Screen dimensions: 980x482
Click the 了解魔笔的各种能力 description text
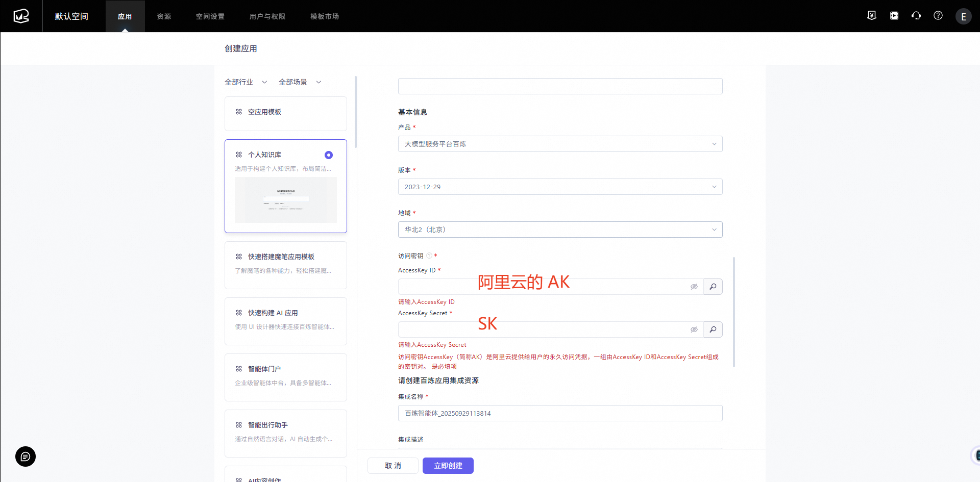283,271
